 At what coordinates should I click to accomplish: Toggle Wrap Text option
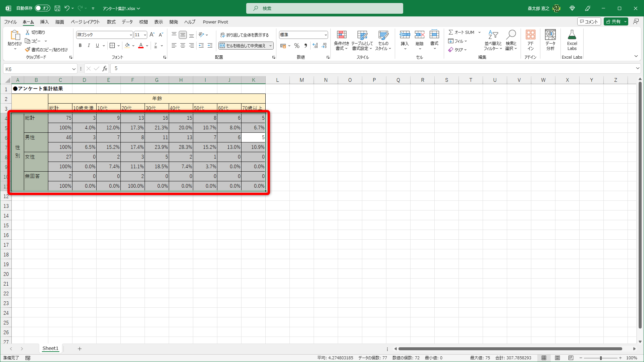(x=245, y=35)
